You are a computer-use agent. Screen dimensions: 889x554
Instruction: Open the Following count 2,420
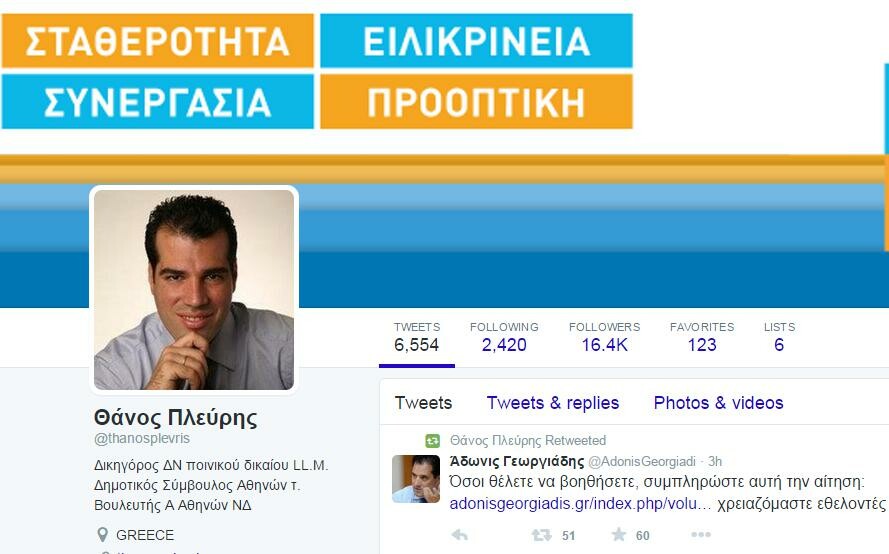coord(504,337)
